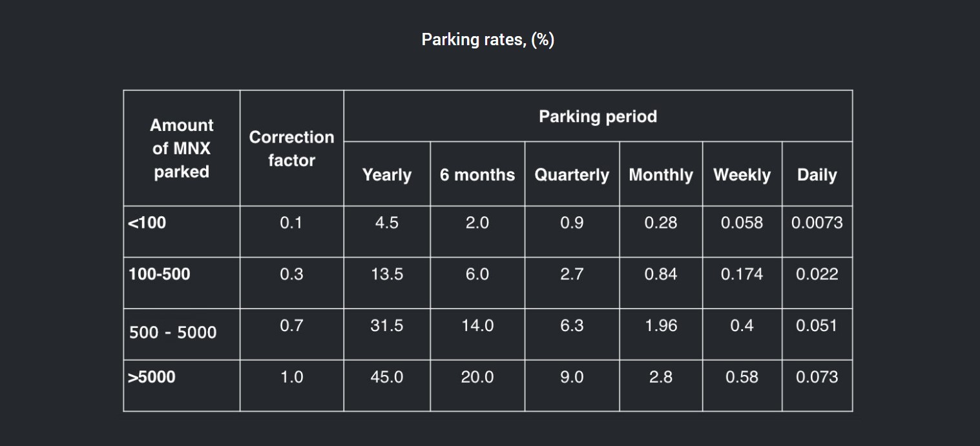Click the 'Monthly' column header
This screenshot has height=446, width=980.
pos(660,175)
